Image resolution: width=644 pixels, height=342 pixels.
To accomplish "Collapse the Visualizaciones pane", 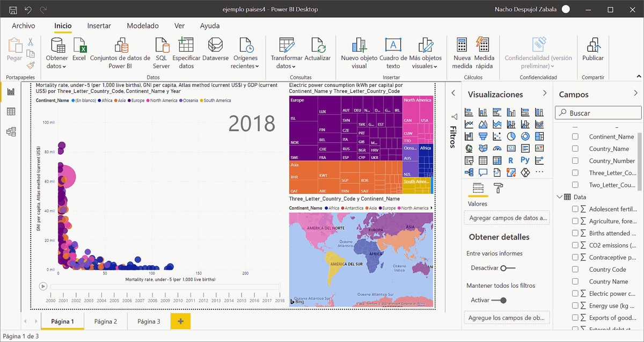I will 545,93.
